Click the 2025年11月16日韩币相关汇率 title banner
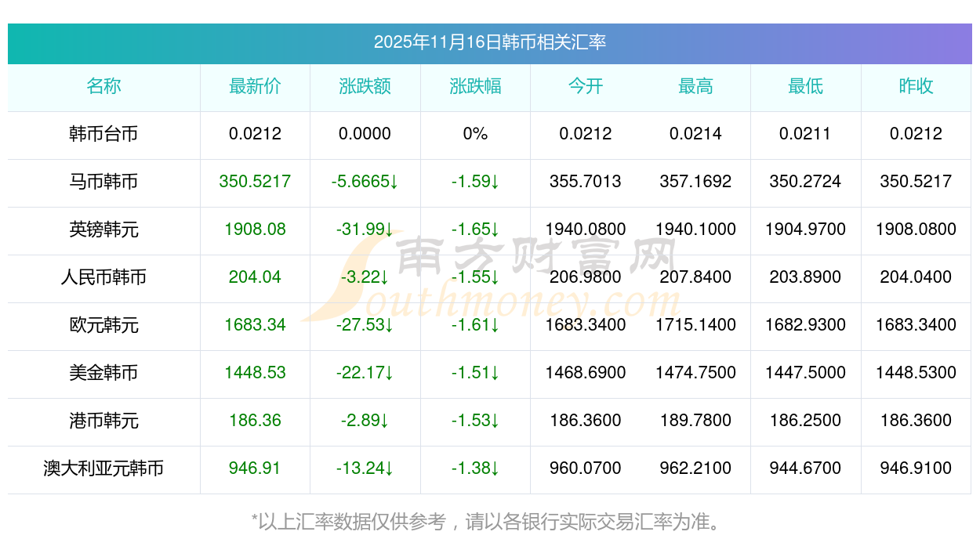Image resolution: width=980 pixels, height=546 pixels. 489,42
